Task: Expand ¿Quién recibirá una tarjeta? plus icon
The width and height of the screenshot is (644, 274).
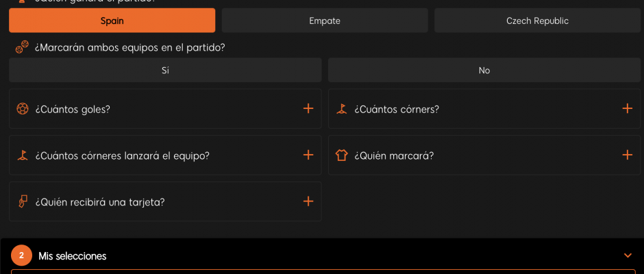Action: point(308,201)
